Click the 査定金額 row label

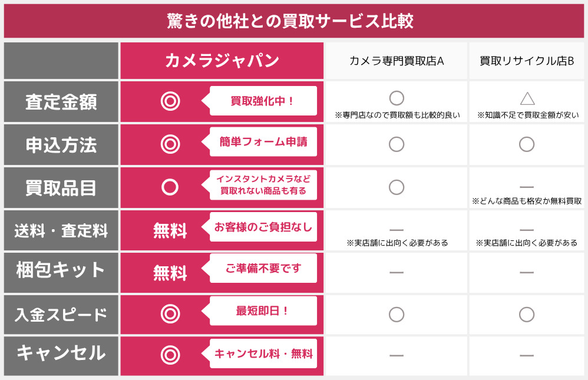coord(61,102)
